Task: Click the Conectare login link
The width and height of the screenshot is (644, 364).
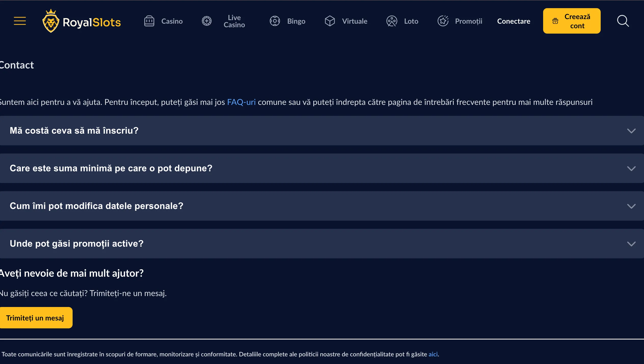Action: [514, 21]
